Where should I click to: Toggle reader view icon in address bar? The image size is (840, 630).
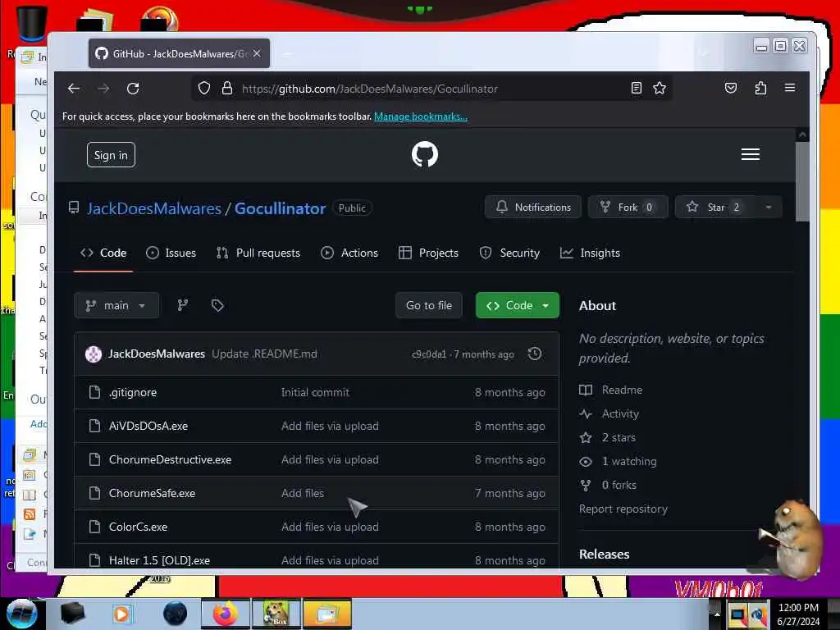coord(636,88)
